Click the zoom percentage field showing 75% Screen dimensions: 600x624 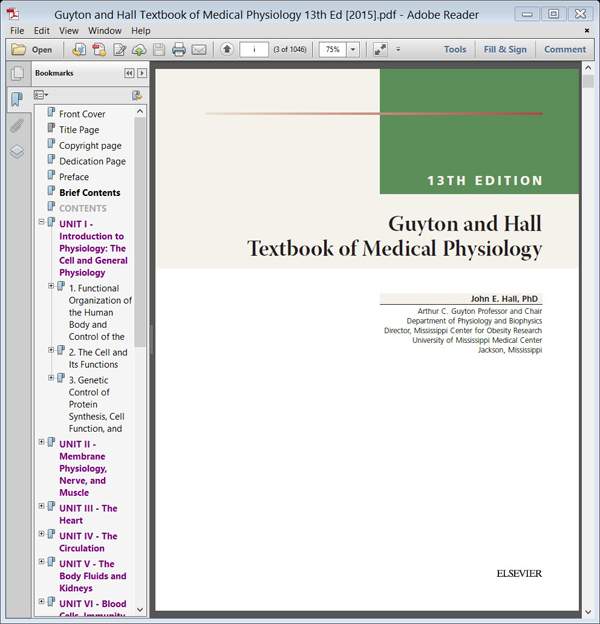[x=333, y=49]
